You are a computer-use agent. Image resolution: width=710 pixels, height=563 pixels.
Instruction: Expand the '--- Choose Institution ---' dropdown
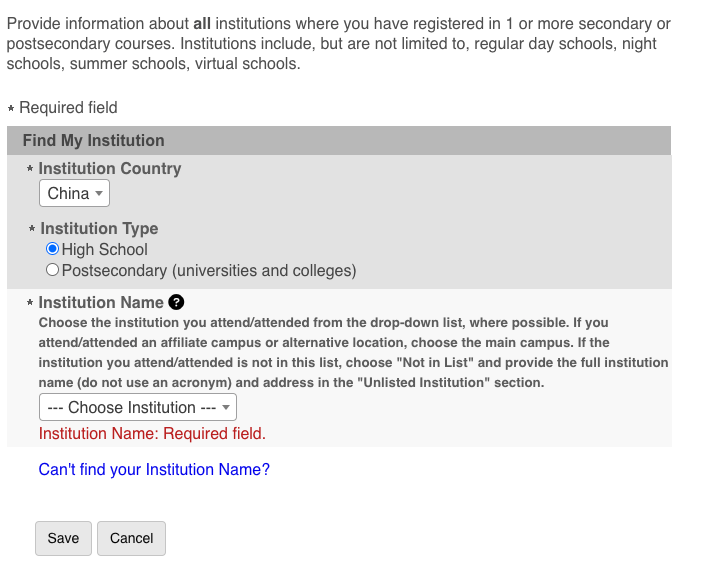click(x=137, y=407)
